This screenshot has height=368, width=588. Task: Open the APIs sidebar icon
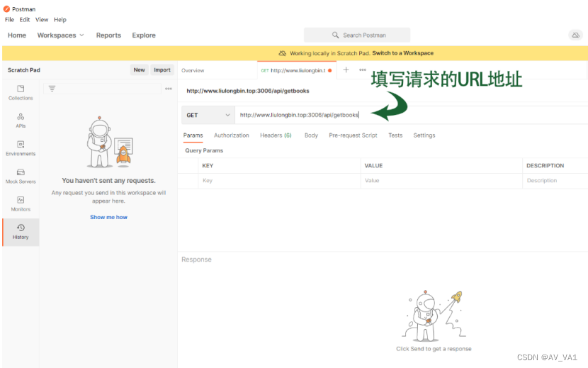click(21, 120)
